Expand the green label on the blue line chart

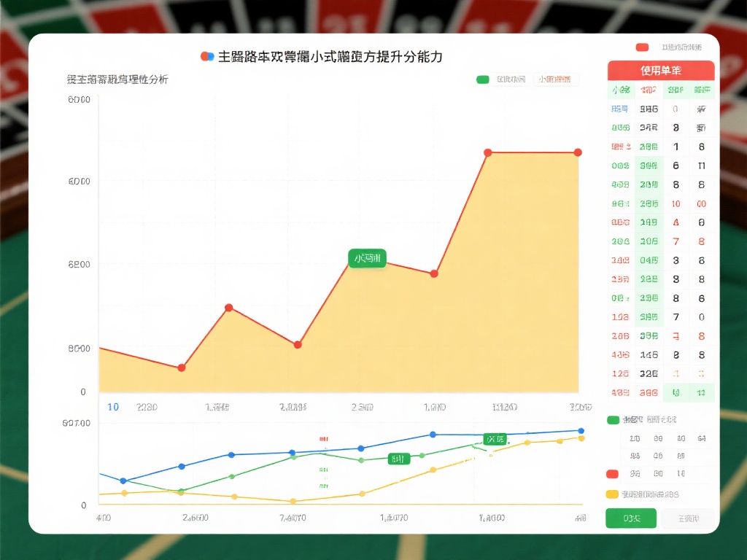[x=494, y=439]
